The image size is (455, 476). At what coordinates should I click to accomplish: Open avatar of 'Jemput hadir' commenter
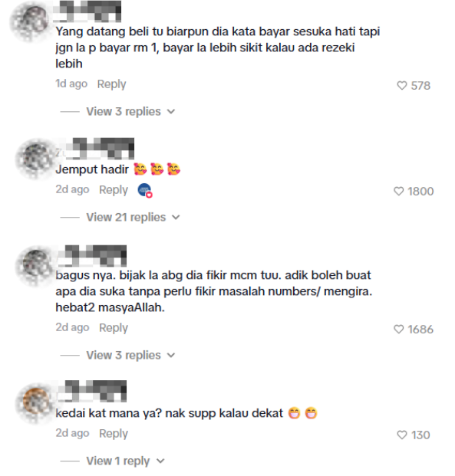tap(37, 159)
